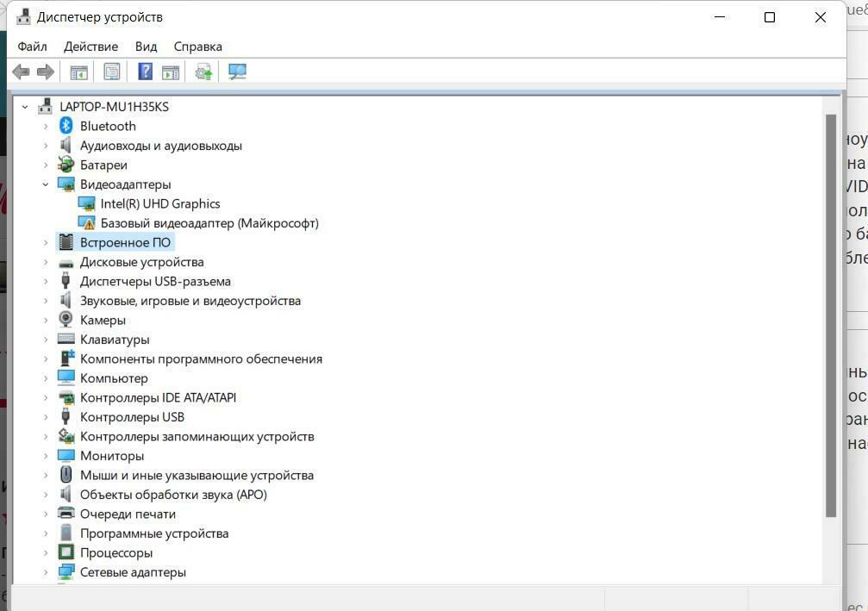Expand the Компьютер category

46,378
